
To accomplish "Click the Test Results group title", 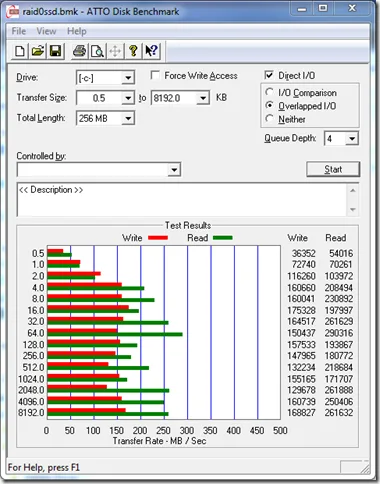I will 188,226.
